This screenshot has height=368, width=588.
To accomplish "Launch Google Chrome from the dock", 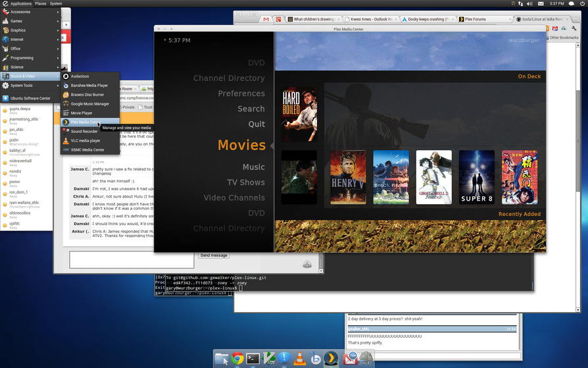I will click(237, 359).
